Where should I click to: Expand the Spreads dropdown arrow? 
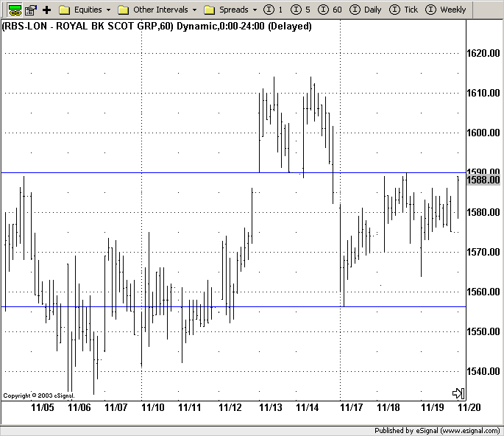coord(255,10)
